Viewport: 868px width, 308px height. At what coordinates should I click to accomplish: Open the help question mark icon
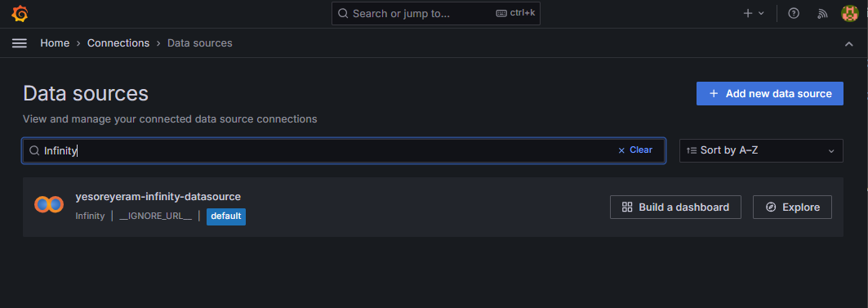click(x=794, y=14)
